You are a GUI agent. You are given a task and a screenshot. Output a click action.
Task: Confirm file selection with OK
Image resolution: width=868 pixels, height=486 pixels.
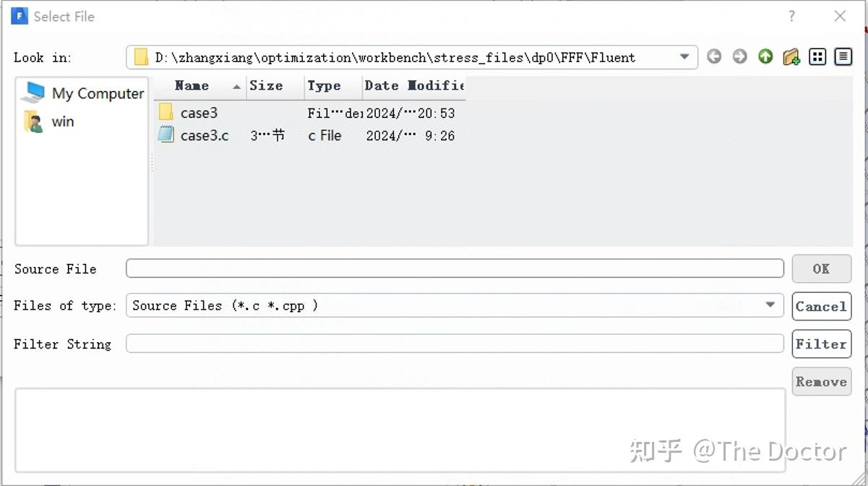pyautogui.click(x=821, y=268)
